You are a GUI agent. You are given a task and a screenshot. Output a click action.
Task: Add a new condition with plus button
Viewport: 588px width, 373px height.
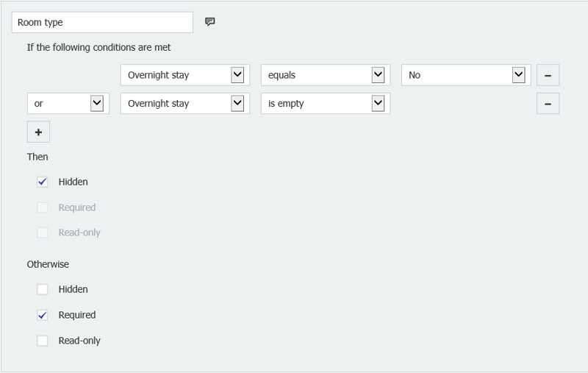38,132
